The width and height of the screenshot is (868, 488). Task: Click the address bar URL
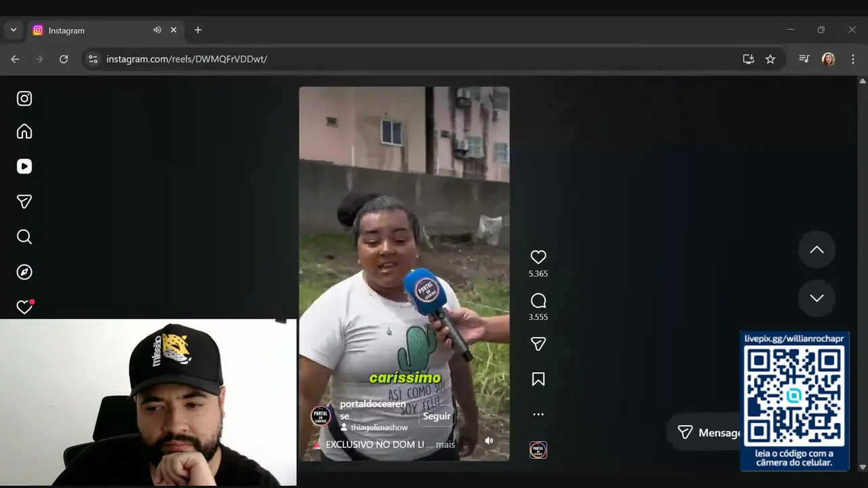(186, 59)
